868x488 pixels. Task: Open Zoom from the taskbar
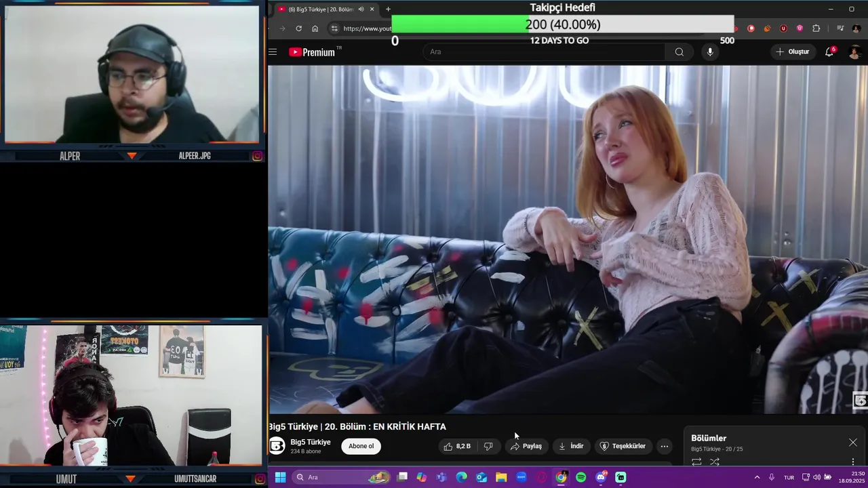click(x=521, y=477)
